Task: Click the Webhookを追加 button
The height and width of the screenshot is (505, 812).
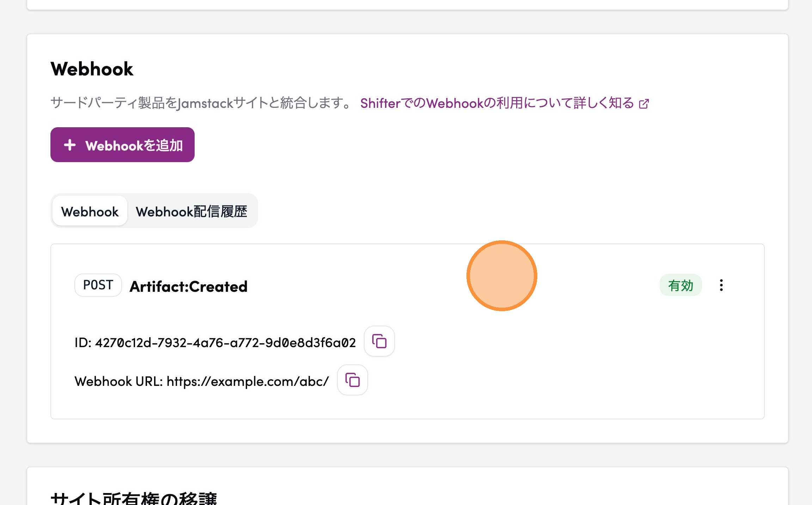Action: [x=122, y=145]
